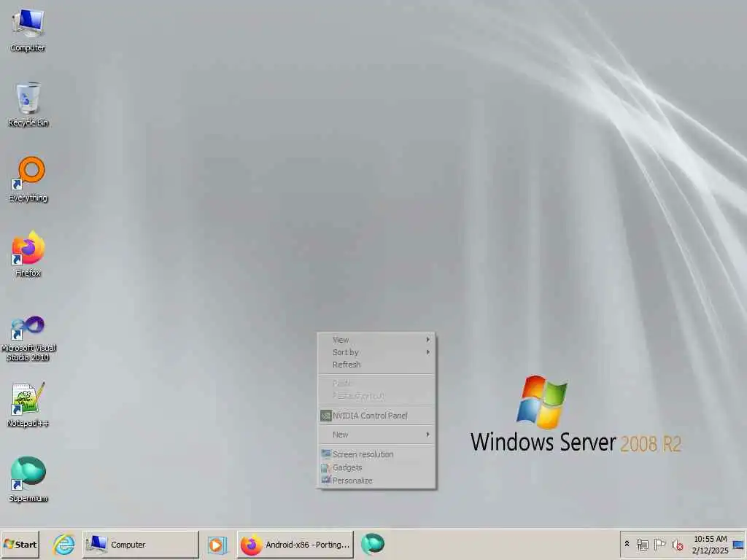
Task: Select Microsoft Visual Studio 2010 shortcut
Action: coord(28,338)
